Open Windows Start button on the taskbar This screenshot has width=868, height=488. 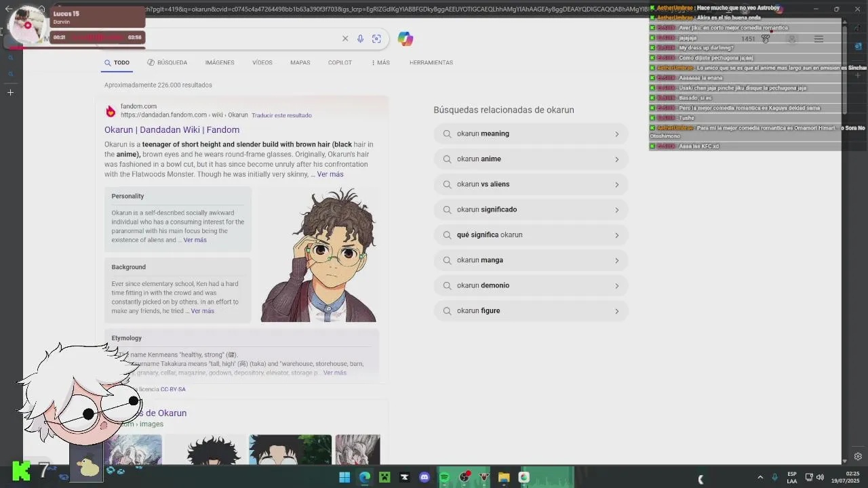click(x=344, y=477)
